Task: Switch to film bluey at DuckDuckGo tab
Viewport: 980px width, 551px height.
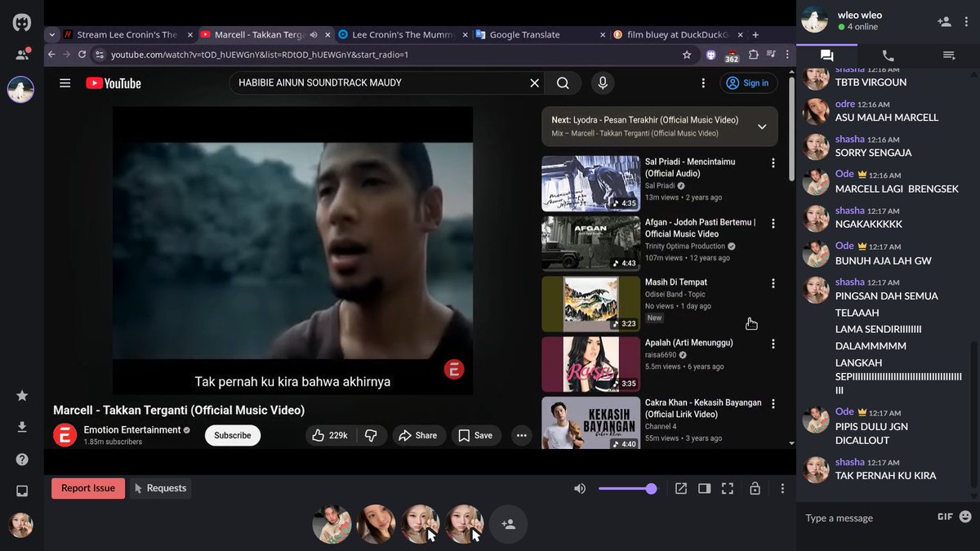Action: click(x=678, y=35)
